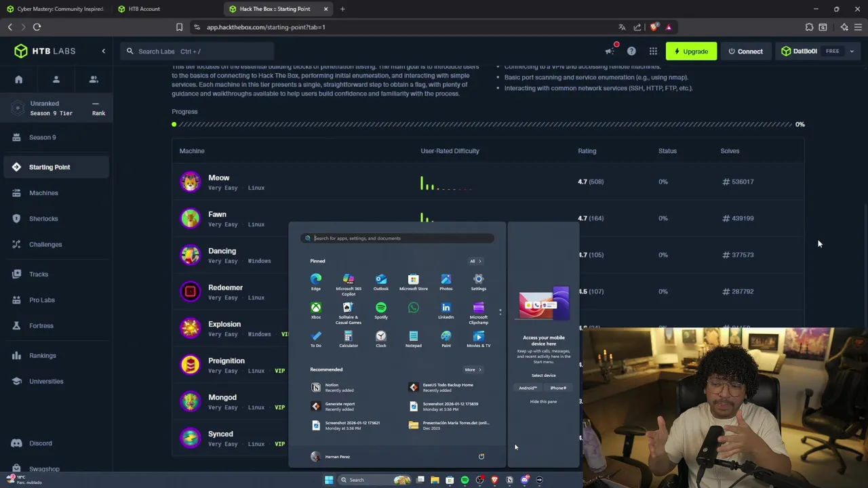Open Brave browser taskbar icon
The width and height of the screenshot is (868, 488).
click(494, 480)
